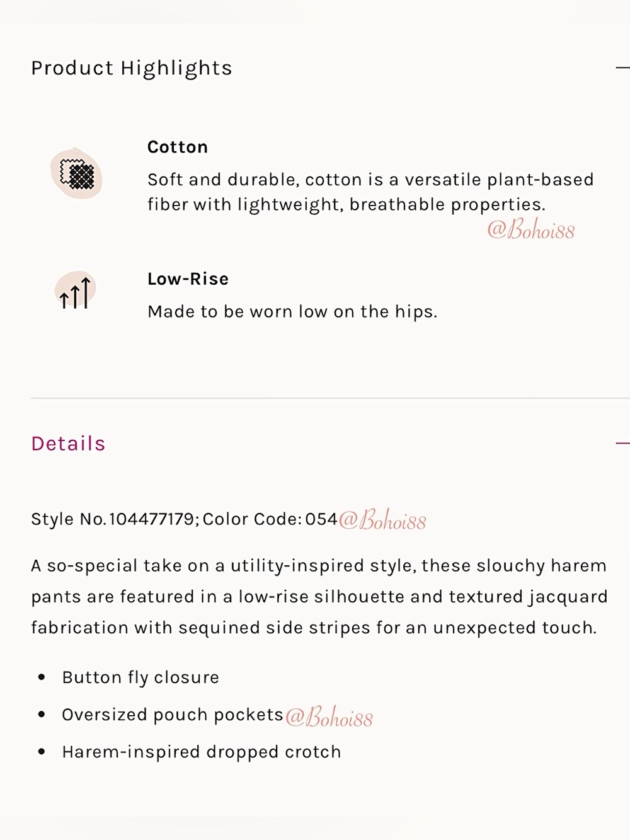The height and width of the screenshot is (840, 630).
Task: Click the cotton description paragraph
Action: tap(370, 192)
